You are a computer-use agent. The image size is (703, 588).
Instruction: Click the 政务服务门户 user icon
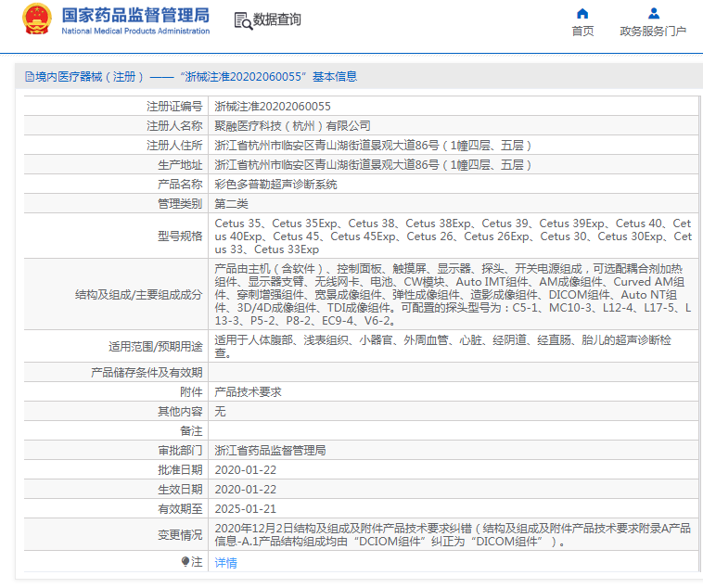pyautogui.click(x=654, y=14)
